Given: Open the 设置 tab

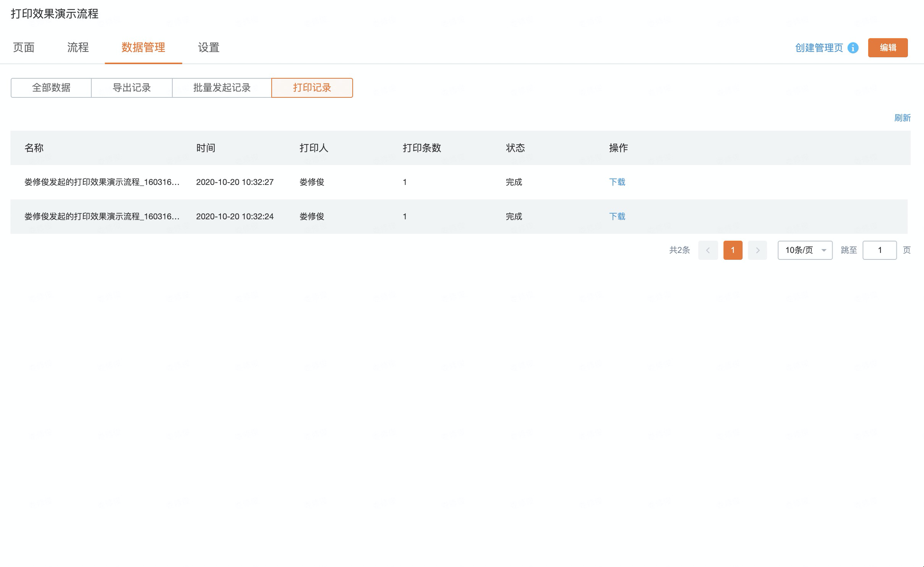Looking at the screenshot, I should point(209,47).
